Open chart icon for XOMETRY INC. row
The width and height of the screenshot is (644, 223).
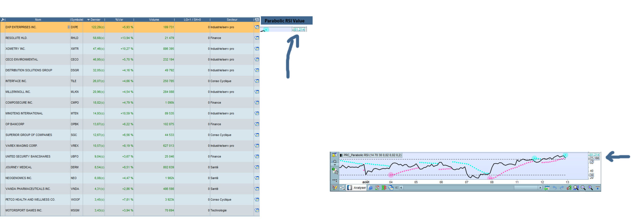coord(257,49)
